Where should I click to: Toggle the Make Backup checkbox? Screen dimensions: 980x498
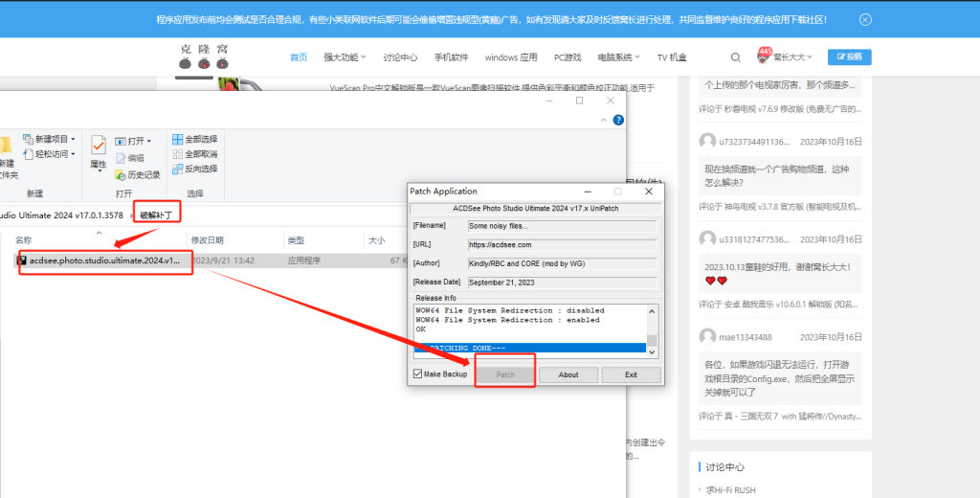tap(417, 374)
